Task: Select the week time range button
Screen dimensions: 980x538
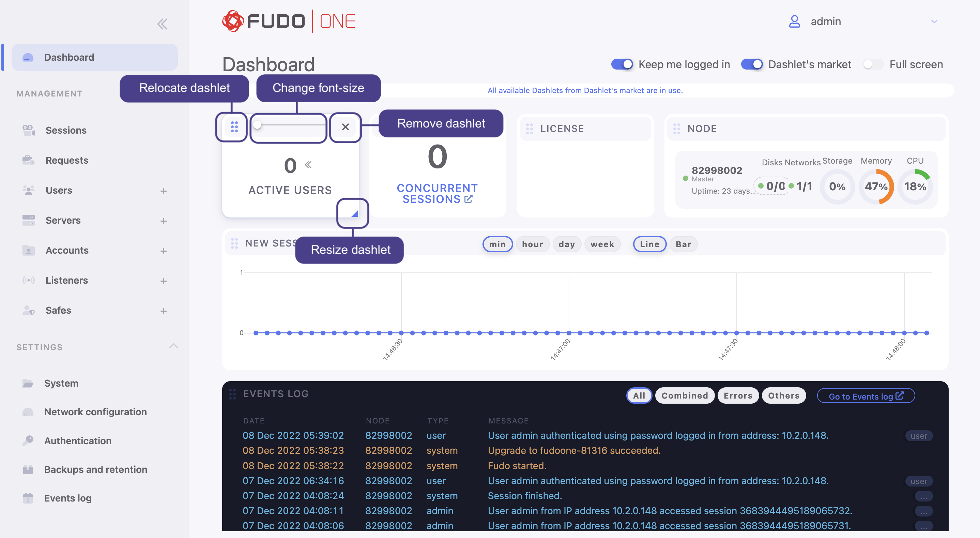Action: point(602,244)
